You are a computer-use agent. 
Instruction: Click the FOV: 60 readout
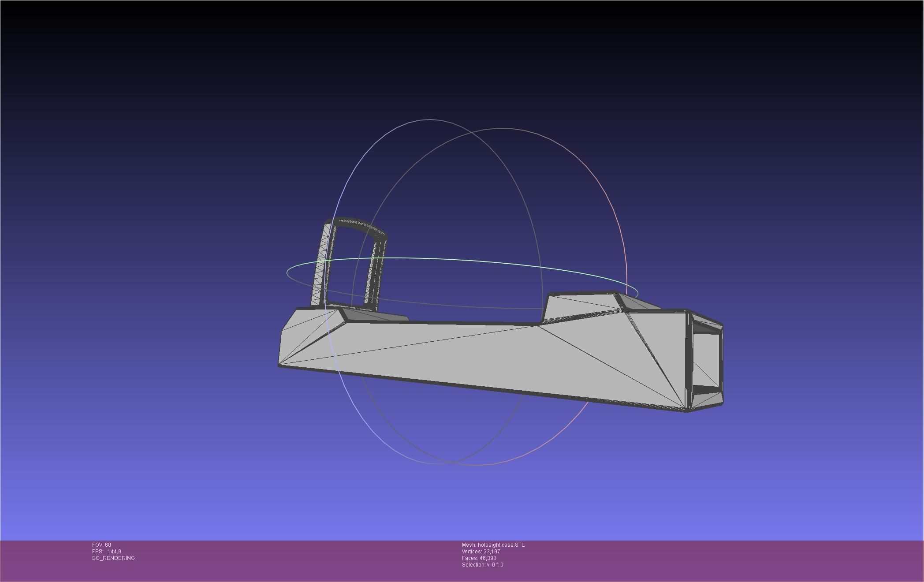[101, 545]
